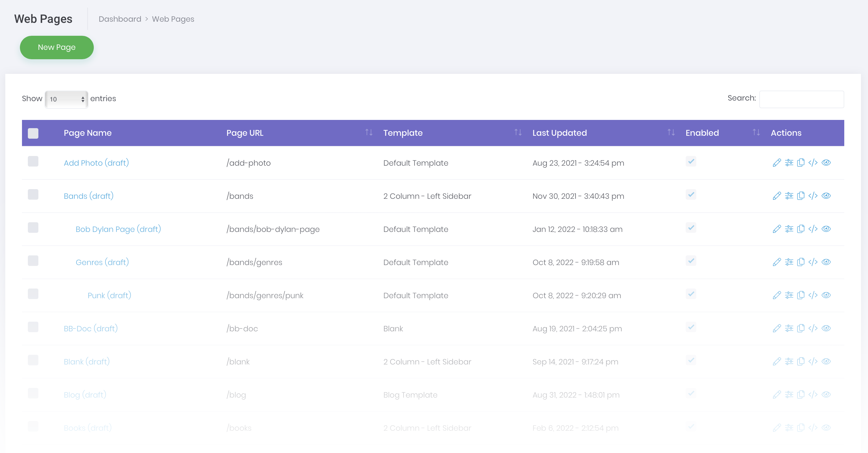Toggle Enabled checkmark for Bands page
This screenshot has width=868, height=453.
tap(691, 194)
